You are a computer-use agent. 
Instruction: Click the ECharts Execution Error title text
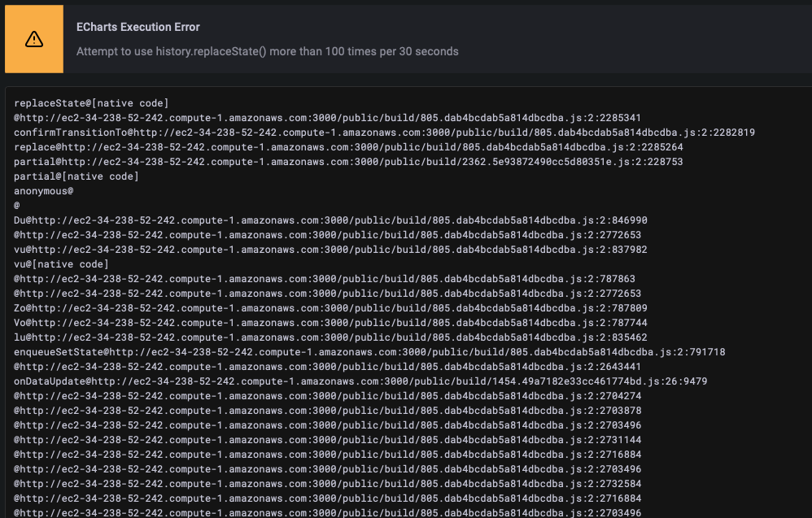pos(138,26)
